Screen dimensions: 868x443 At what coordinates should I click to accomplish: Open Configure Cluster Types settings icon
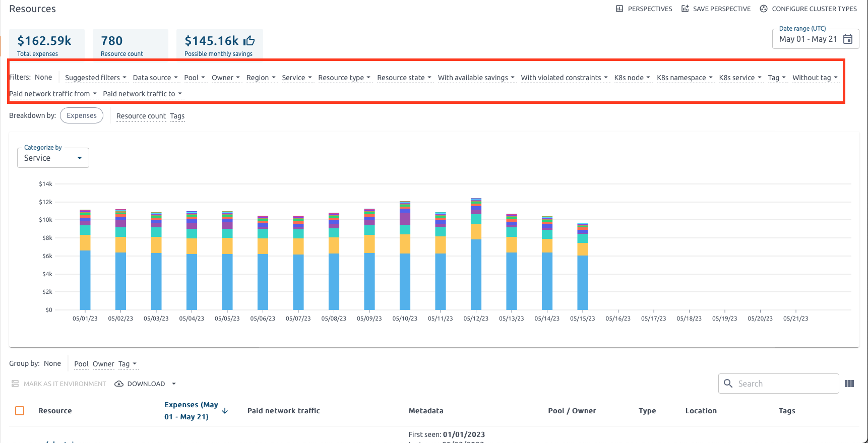(764, 9)
